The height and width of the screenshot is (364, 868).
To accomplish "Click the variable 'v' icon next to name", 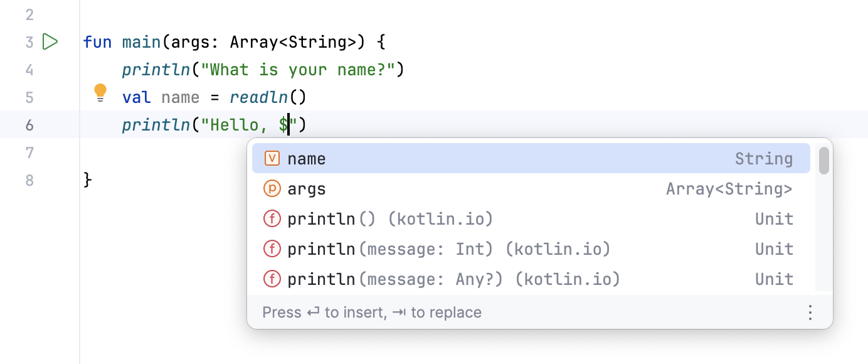I will coord(272,158).
